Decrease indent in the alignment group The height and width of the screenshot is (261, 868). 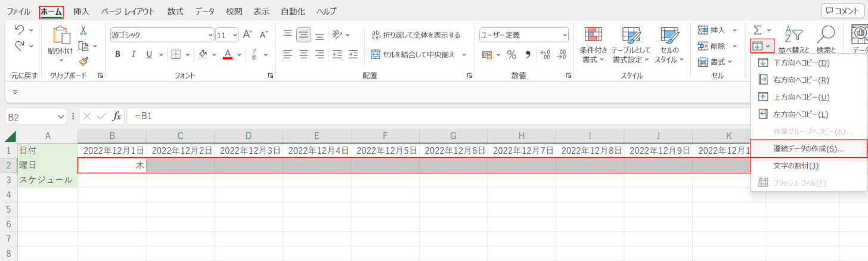tap(337, 54)
